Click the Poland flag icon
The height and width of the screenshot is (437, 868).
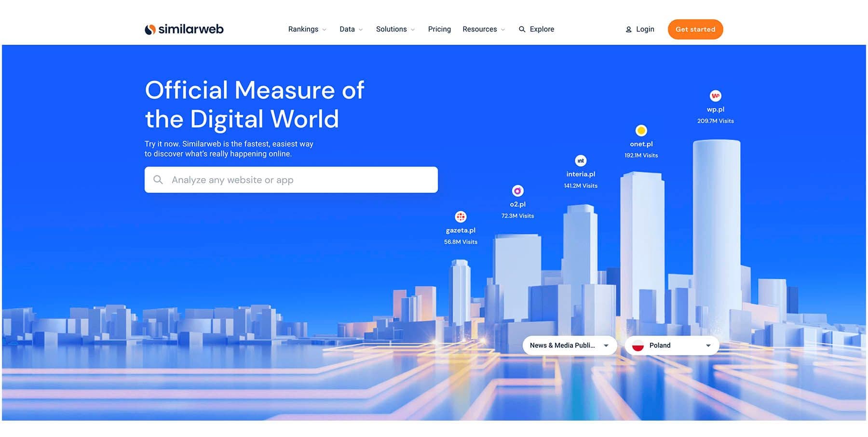pyautogui.click(x=638, y=345)
